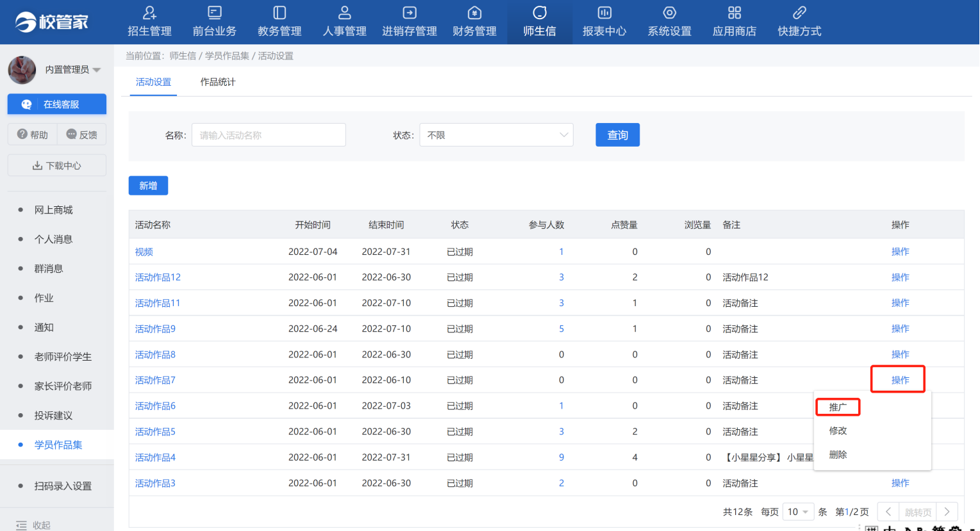Open 应用商店 grid icon
Viewport: 980px width, 531px height.
pos(735,13)
